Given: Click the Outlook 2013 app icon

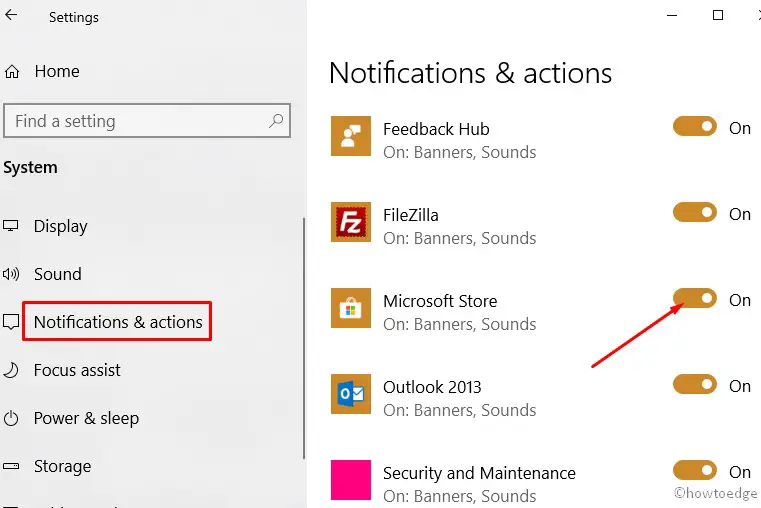Looking at the screenshot, I should point(350,395).
